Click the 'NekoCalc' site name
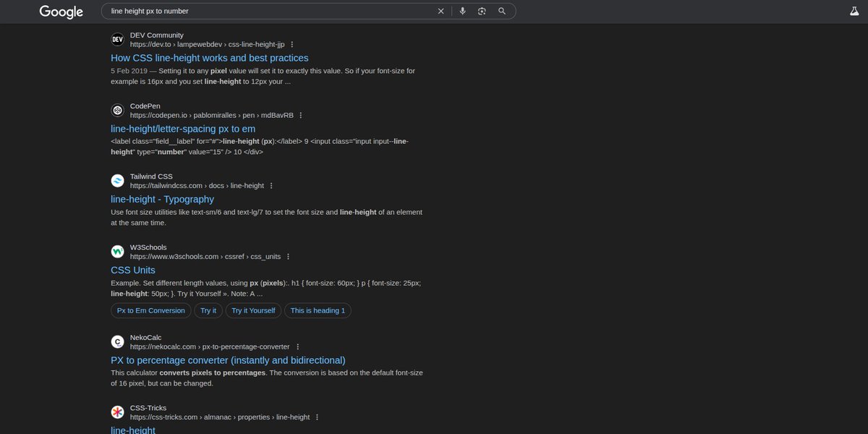Screen dimensions: 868x434 pyautogui.click(x=146, y=338)
